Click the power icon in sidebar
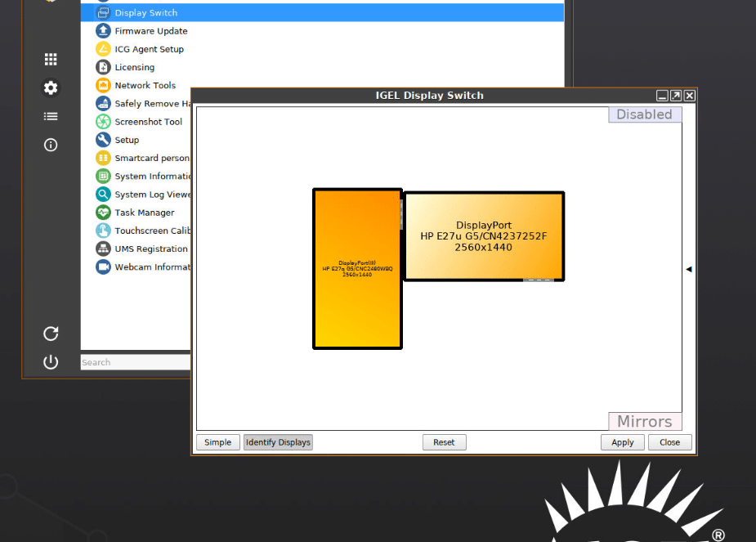The image size is (756, 542). (51, 362)
